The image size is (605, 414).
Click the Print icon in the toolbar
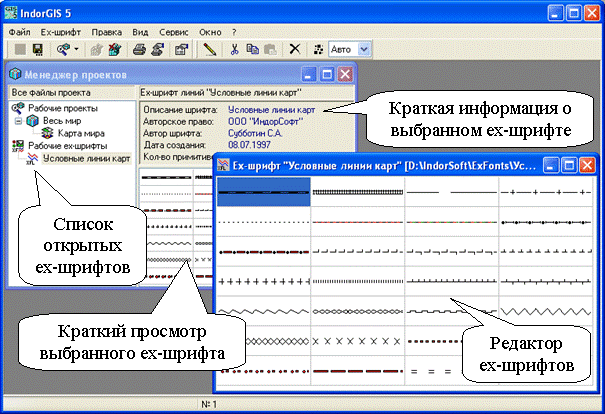[x=142, y=48]
